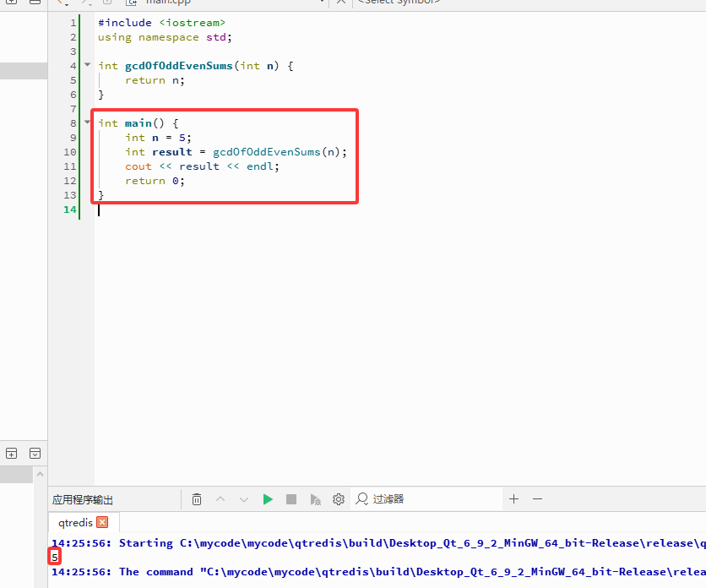
Task: Focus the 过滤器 filter field
Action: click(428, 499)
